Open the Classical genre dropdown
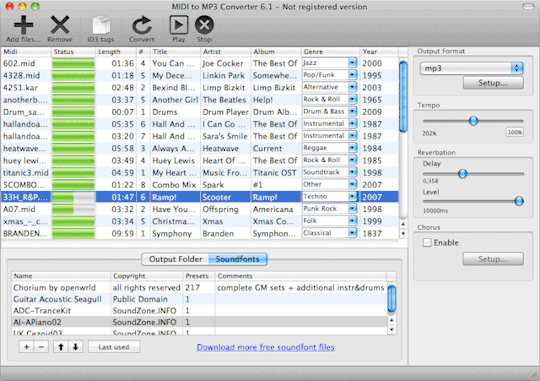540x381 pixels. click(352, 233)
